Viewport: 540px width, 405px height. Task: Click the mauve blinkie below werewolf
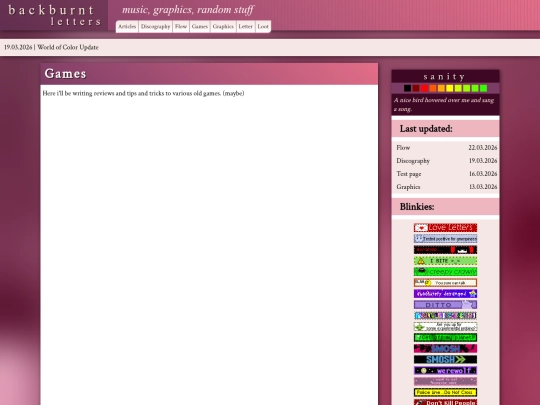tap(445, 381)
